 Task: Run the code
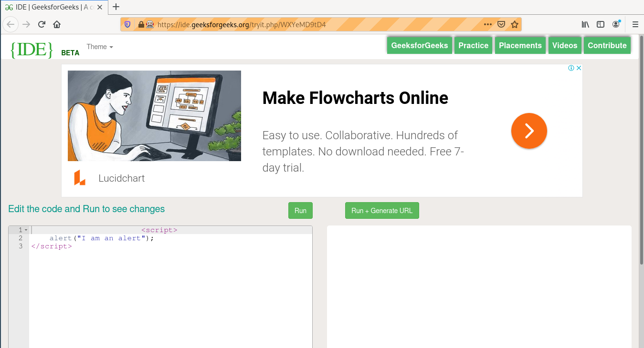pos(300,211)
